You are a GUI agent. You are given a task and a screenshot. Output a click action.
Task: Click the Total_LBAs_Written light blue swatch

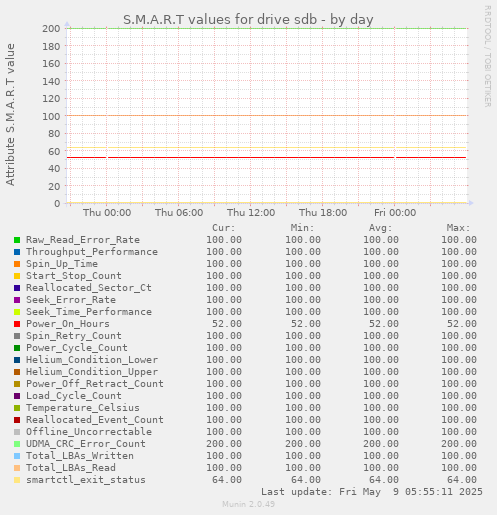point(17,456)
